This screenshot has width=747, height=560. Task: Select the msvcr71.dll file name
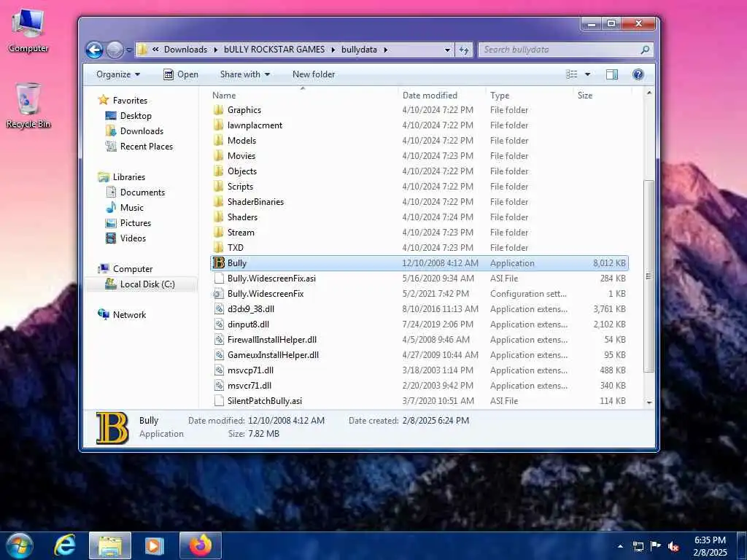(x=249, y=386)
